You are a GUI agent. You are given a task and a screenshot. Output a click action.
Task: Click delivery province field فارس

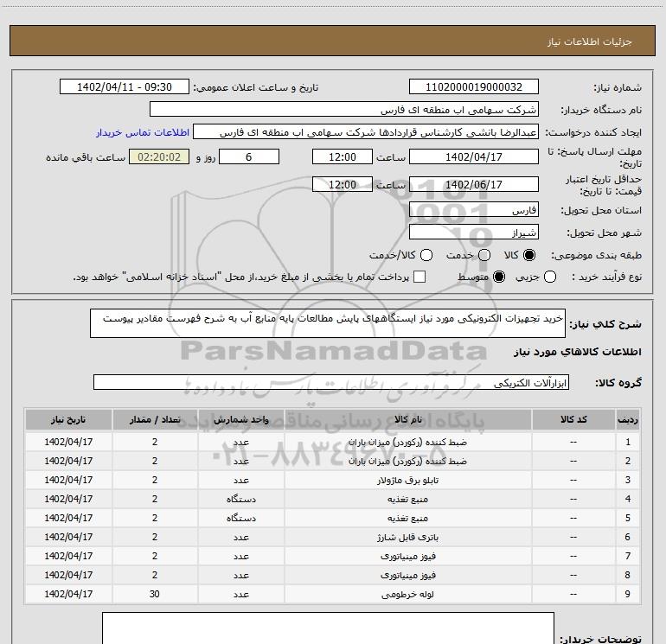click(x=474, y=210)
